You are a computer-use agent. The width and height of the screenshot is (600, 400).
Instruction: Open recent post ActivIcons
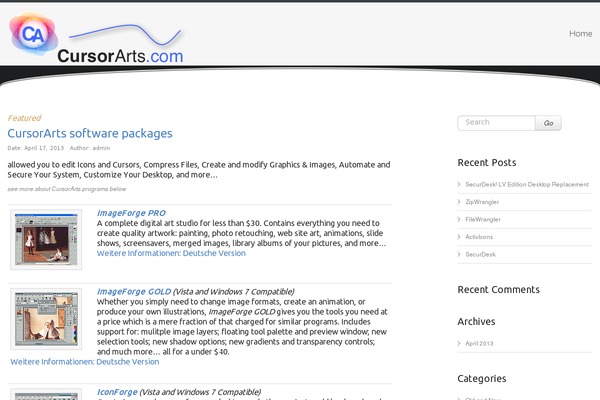pos(479,237)
